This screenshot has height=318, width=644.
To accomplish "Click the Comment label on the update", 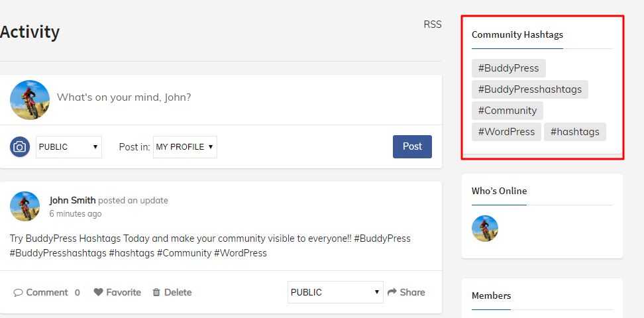I will click(47, 293).
